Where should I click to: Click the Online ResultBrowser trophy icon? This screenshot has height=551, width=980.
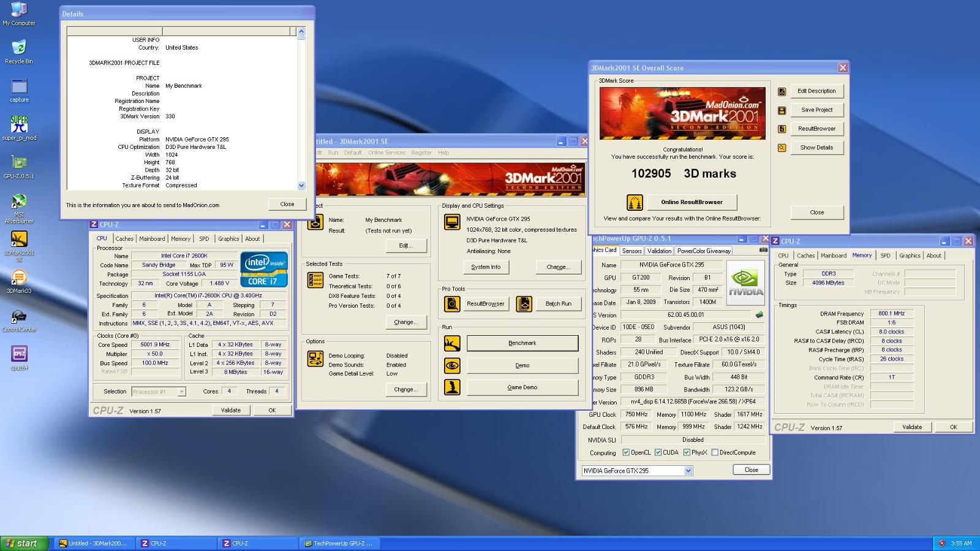click(635, 202)
